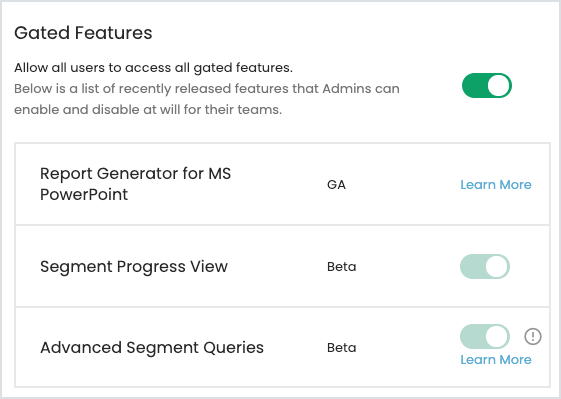The height and width of the screenshot is (399, 561).
Task: Click the 'Allow all users to access' sentence
Action: pyautogui.click(x=153, y=68)
